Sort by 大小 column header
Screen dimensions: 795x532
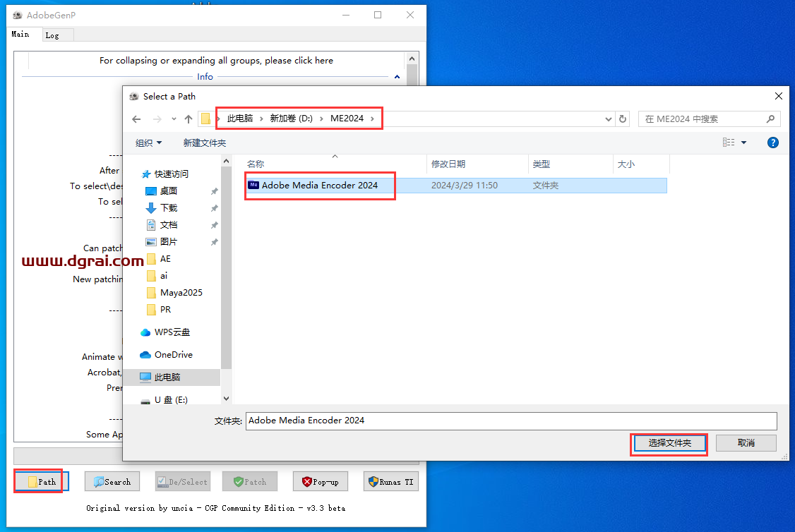pos(641,164)
